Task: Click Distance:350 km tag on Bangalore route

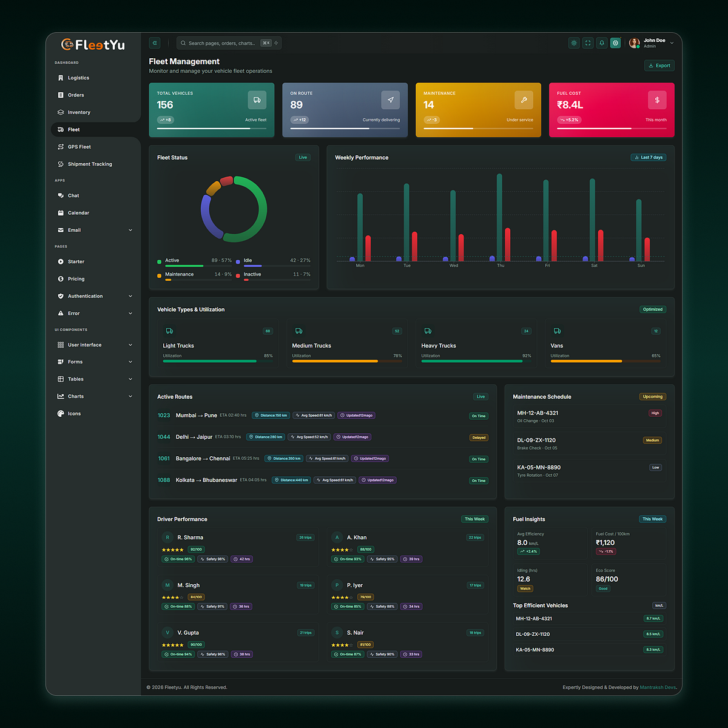Action: [x=283, y=459]
